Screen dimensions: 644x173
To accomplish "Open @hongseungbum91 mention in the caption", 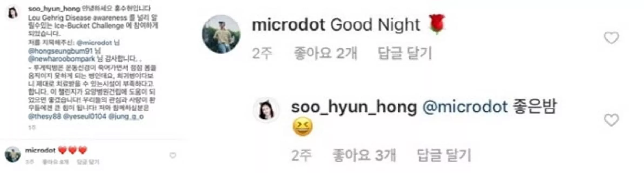I will coord(61,51).
